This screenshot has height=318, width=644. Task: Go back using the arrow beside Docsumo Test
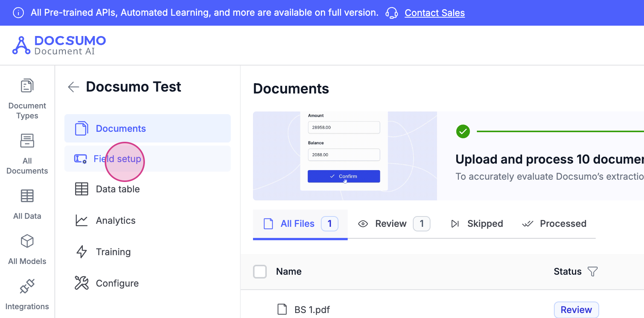point(73,87)
